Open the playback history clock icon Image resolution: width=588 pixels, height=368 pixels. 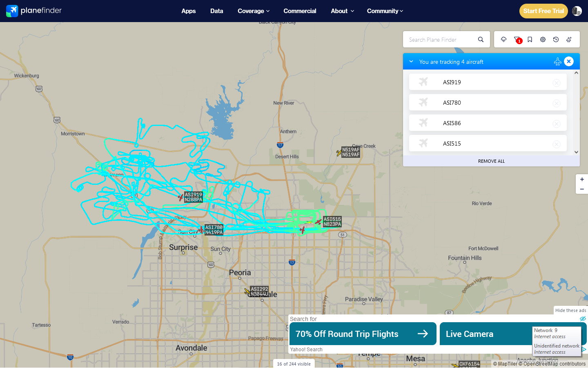click(556, 40)
